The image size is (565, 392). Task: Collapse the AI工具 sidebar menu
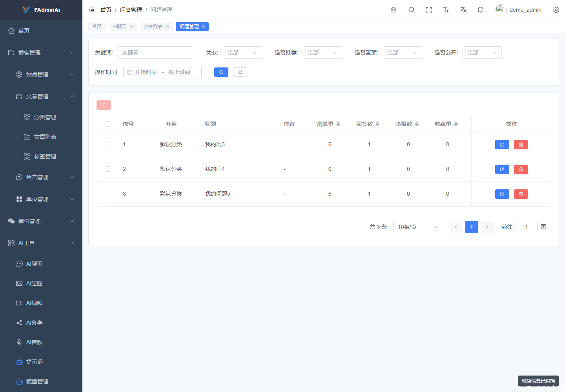tap(41, 243)
